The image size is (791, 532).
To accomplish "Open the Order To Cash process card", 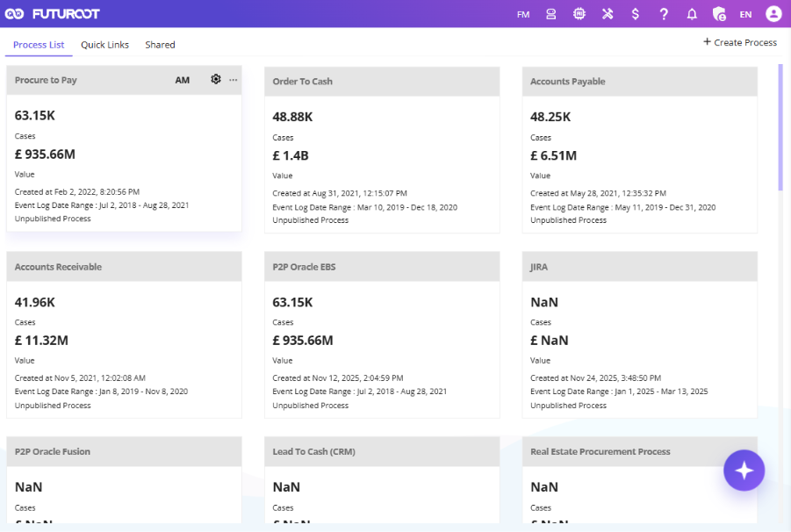I will 382,150.
